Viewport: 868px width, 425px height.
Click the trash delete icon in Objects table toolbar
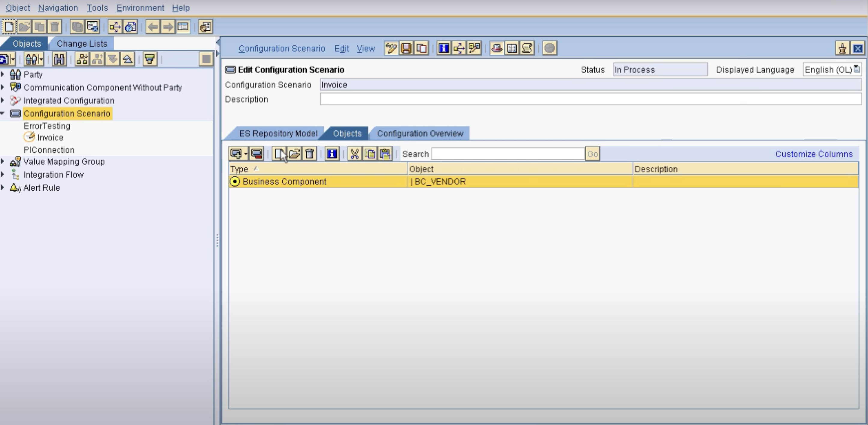point(310,154)
